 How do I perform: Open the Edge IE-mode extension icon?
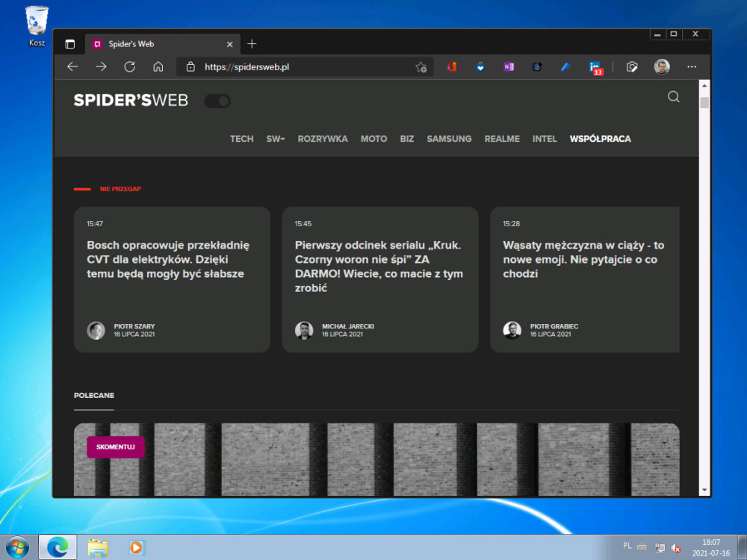(537, 66)
